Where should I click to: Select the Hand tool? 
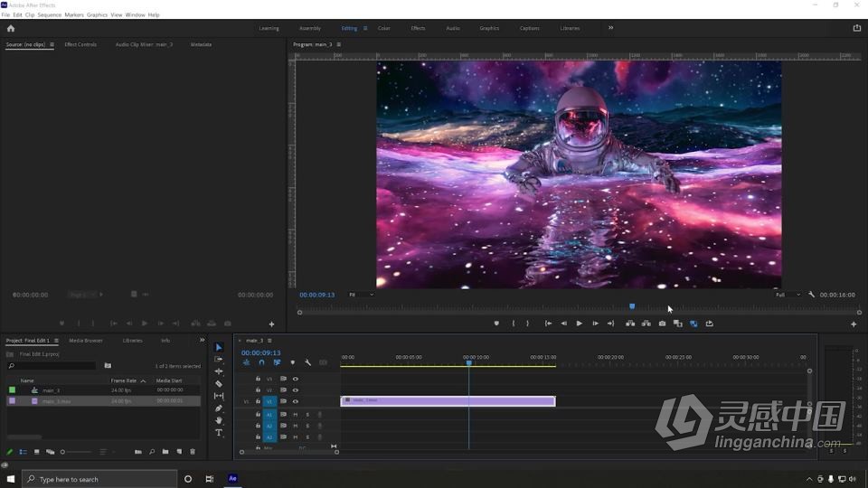[219, 420]
